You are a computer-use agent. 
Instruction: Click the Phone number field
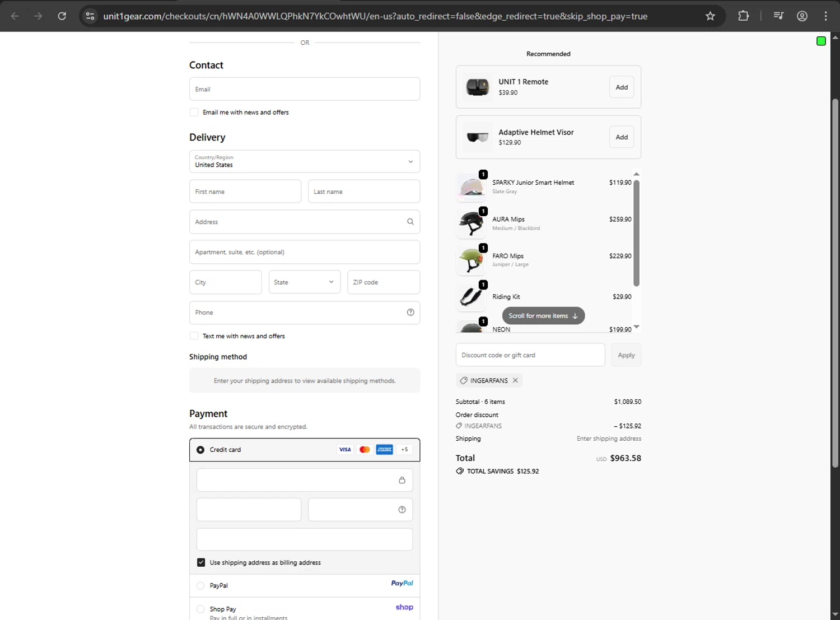[305, 313]
